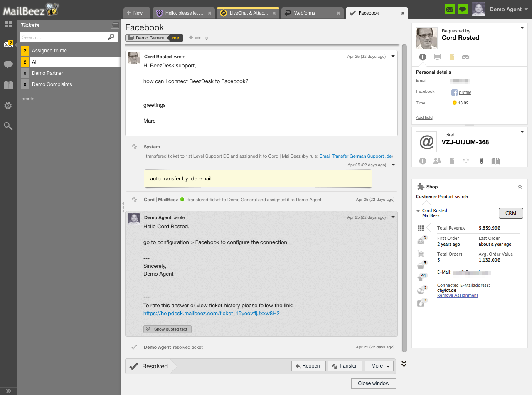The height and width of the screenshot is (395, 532).
Task: Open the Demo Agent reply dropdown arrow
Action: point(393,217)
